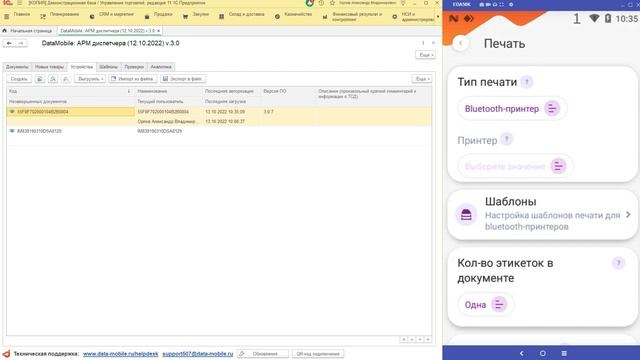Switch to the Новые товары tab
The height and width of the screenshot is (360, 640).
49,67
